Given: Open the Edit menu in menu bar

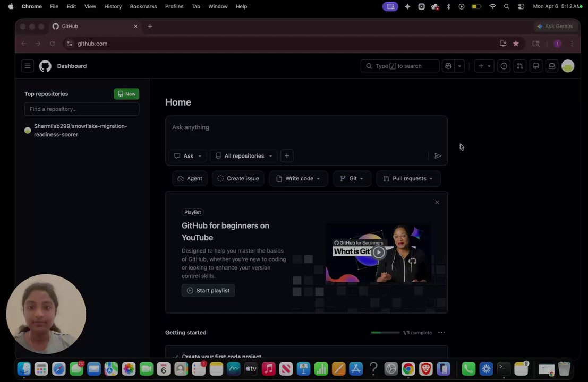Looking at the screenshot, I should pyautogui.click(x=71, y=6).
